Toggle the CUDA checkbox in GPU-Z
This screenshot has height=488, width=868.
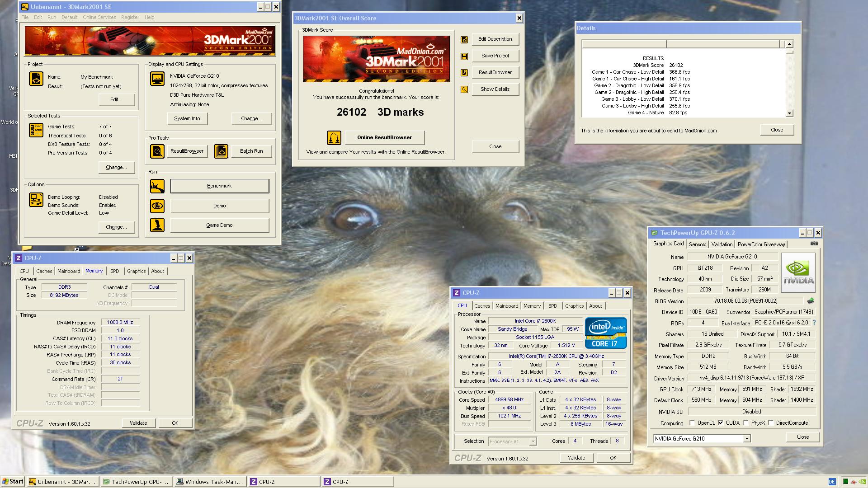pyautogui.click(x=721, y=423)
